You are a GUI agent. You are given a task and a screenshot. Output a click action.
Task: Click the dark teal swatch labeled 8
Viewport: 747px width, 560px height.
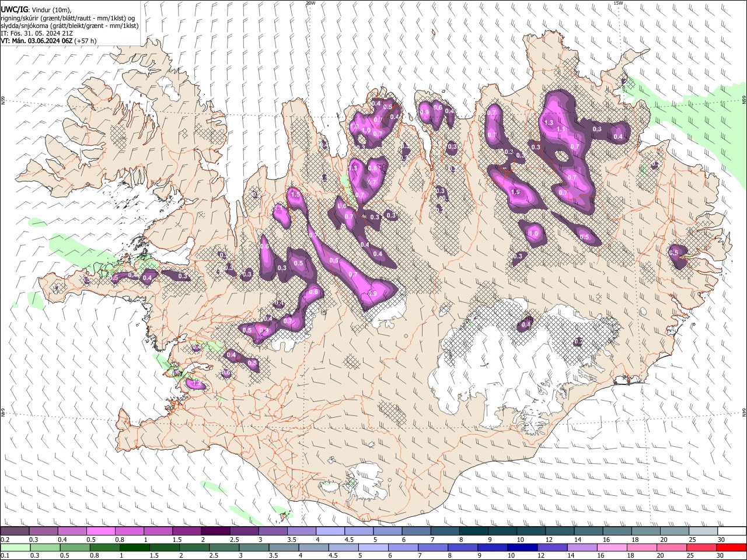pyautogui.click(x=473, y=531)
